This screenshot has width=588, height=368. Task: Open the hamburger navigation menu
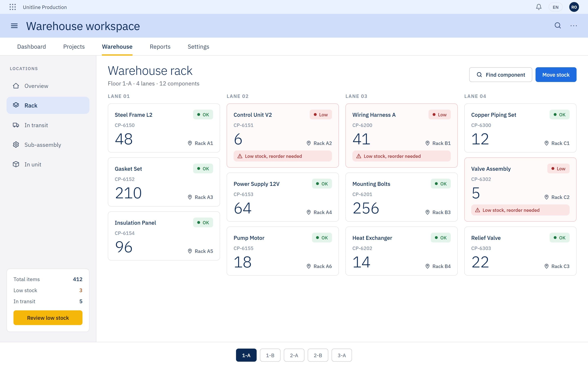pyautogui.click(x=14, y=26)
